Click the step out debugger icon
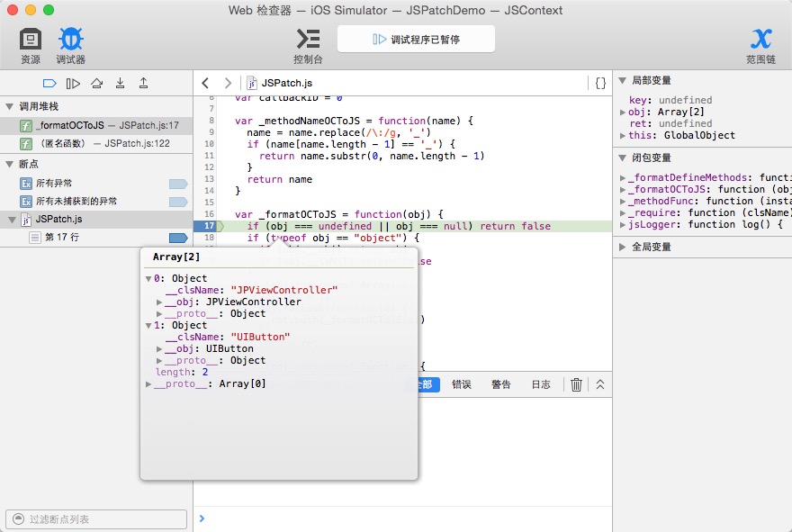 coord(143,84)
